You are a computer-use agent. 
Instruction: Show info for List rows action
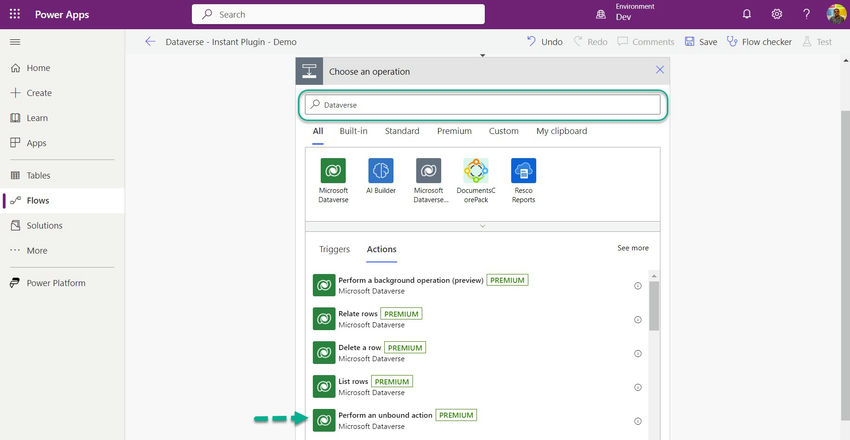coord(638,387)
